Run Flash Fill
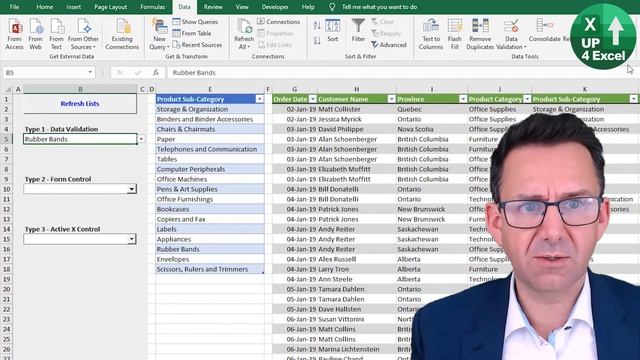Screen dimensions: 640x360 (454, 35)
